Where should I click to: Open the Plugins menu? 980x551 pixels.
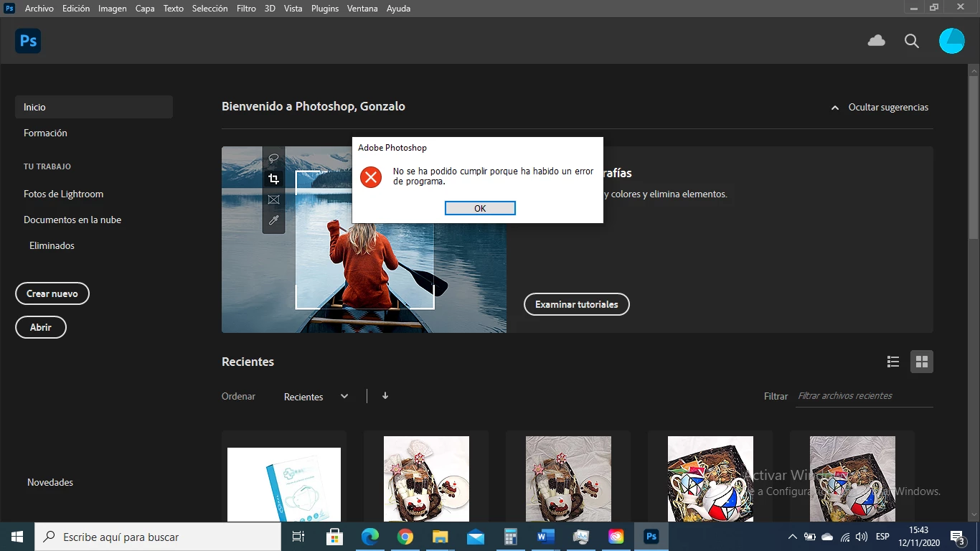[325, 9]
